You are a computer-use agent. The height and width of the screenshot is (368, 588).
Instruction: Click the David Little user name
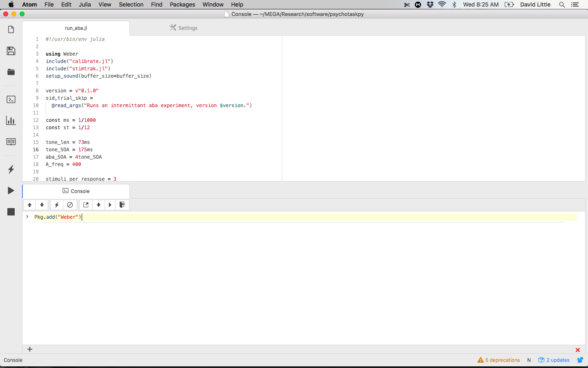[535, 4]
